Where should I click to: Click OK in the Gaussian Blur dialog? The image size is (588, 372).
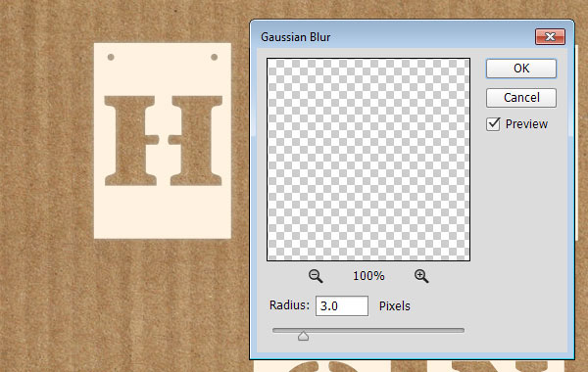521,69
